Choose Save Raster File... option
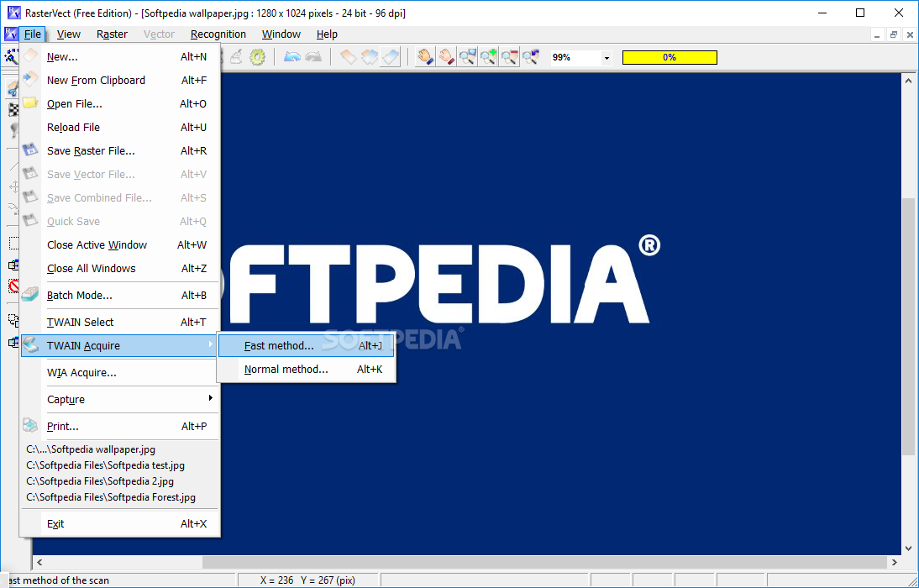 (x=119, y=150)
